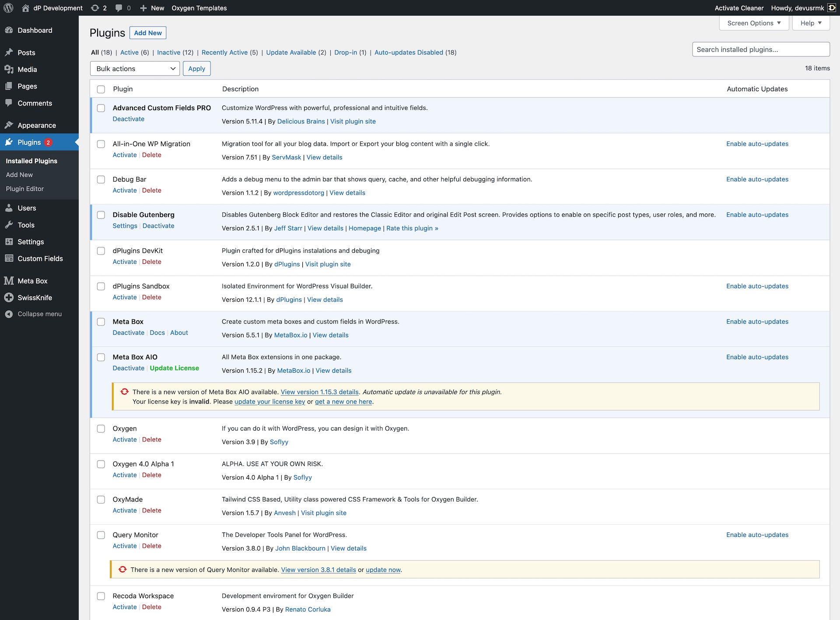Screen dimensions: 840x620
Task: Click the Media icon in sidebar
Action: pos(9,69)
